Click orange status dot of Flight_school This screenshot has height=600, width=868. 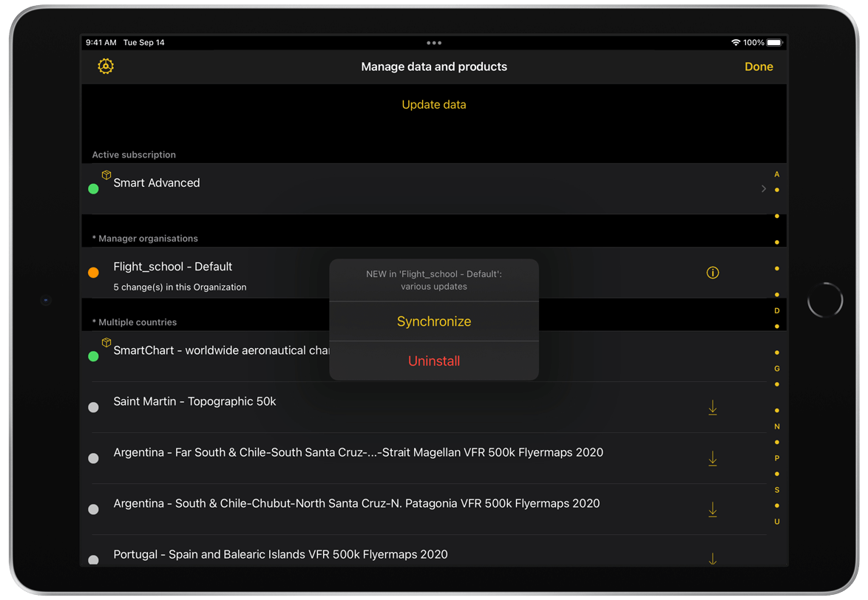(94, 273)
